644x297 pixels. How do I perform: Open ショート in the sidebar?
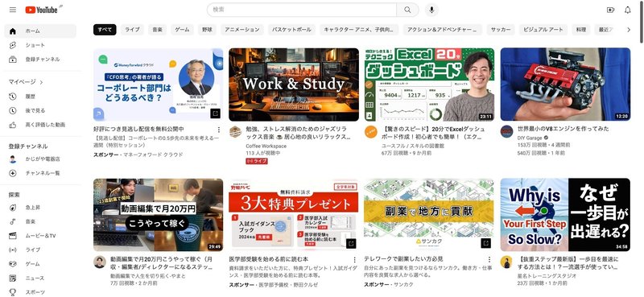(x=40, y=45)
